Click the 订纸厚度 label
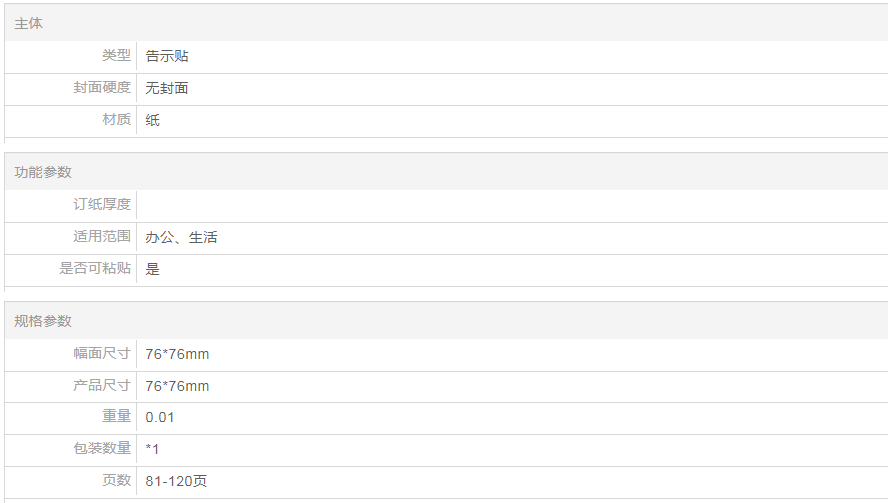 [x=102, y=204]
